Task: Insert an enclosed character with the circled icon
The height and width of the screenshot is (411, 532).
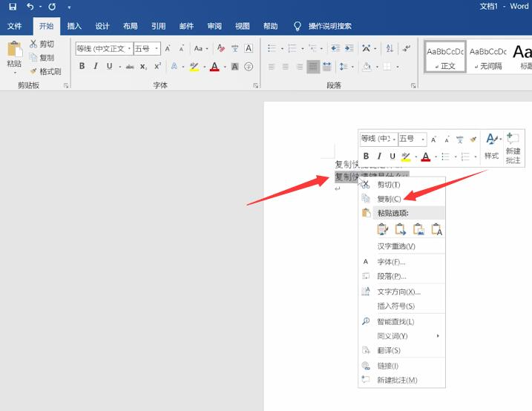Action: 249,67
